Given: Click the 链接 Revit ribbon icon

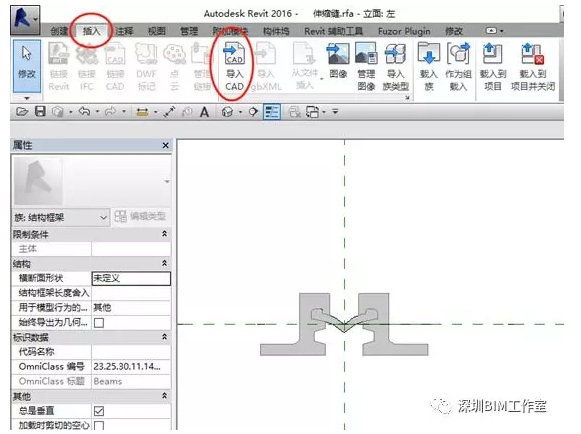Looking at the screenshot, I should pos(59,67).
